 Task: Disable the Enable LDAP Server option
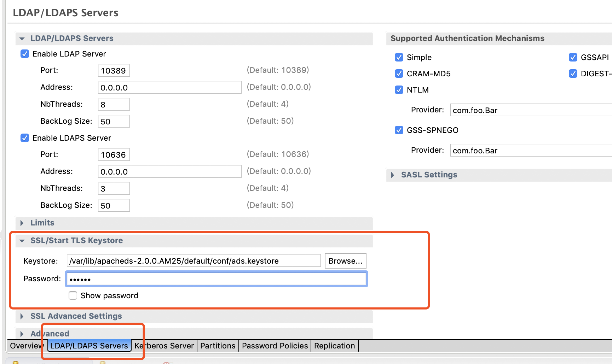click(x=24, y=54)
